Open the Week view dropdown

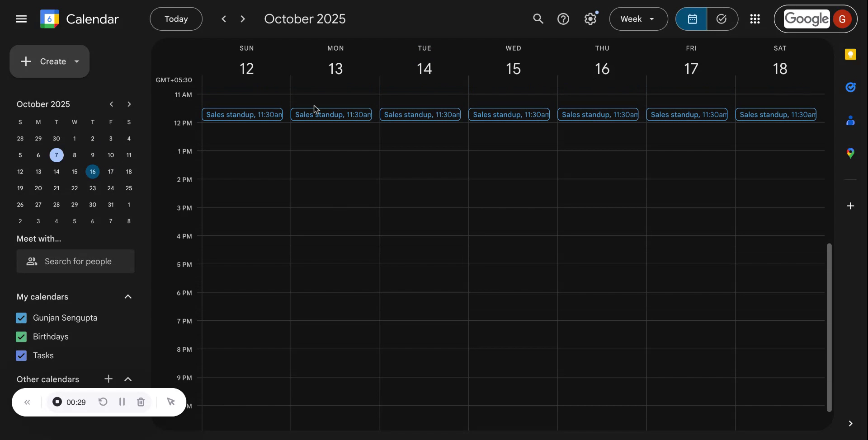638,19
